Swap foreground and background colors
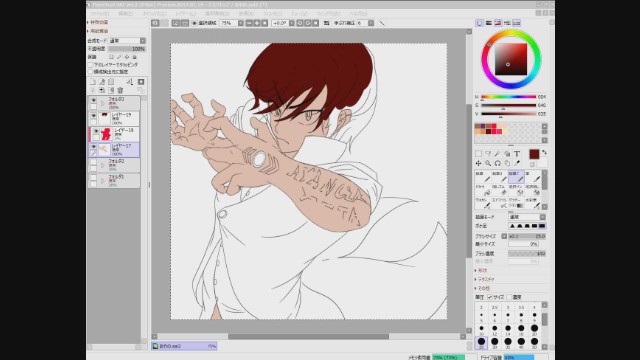 pyautogui.click(x=544, y=152)
